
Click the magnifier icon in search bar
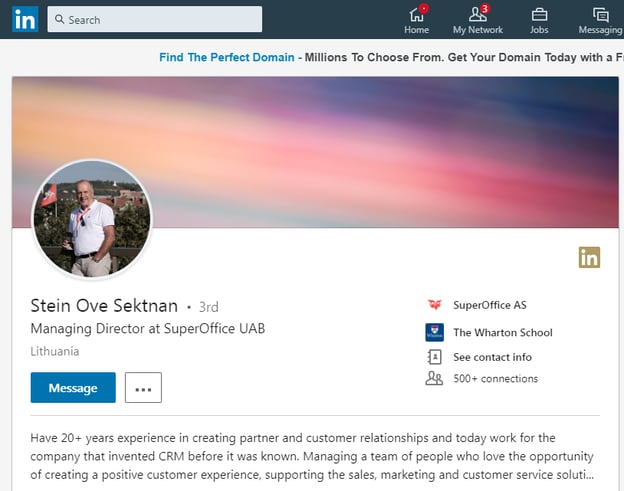pos(59,20)
